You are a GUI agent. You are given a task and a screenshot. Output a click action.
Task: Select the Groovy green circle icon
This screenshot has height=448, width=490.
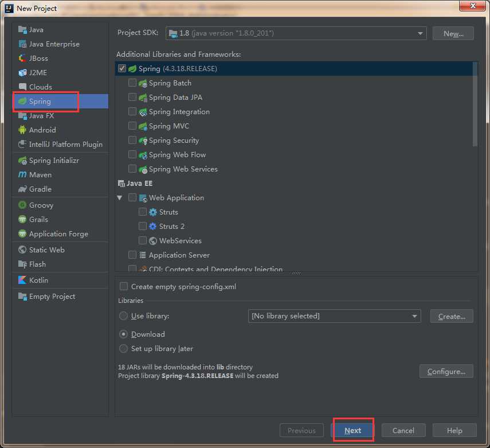(x=22, y=205)
